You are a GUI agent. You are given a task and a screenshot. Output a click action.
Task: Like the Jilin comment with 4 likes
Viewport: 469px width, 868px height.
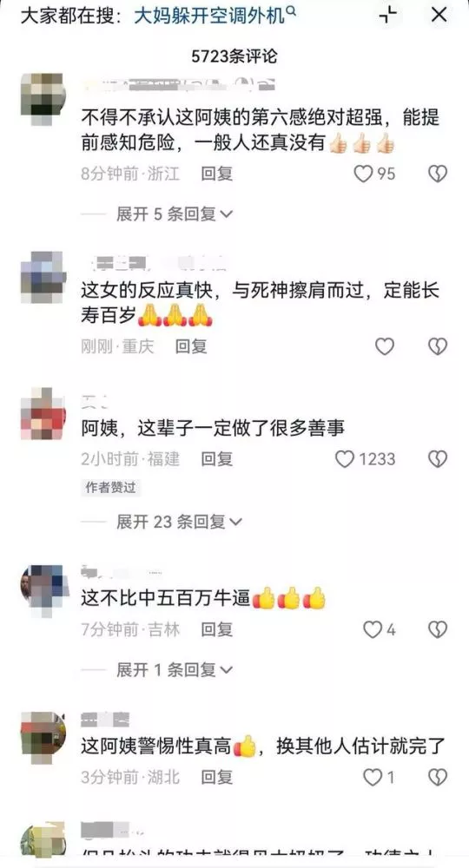pyautogui.click(x=372, y=629)
